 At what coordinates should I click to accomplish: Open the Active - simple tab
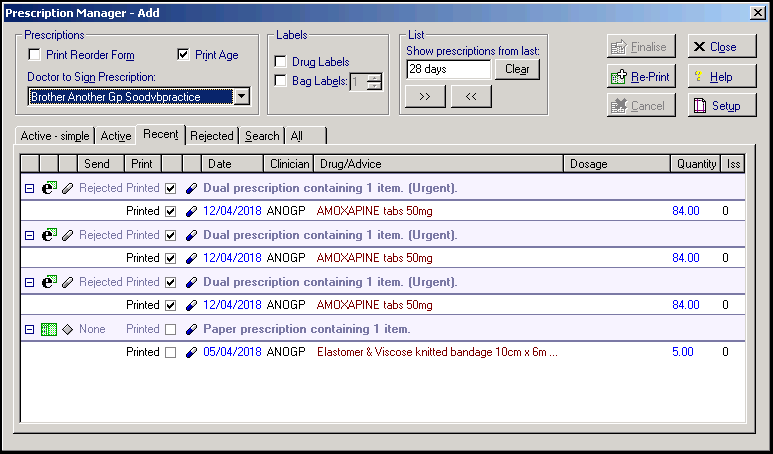coord(54,136)
